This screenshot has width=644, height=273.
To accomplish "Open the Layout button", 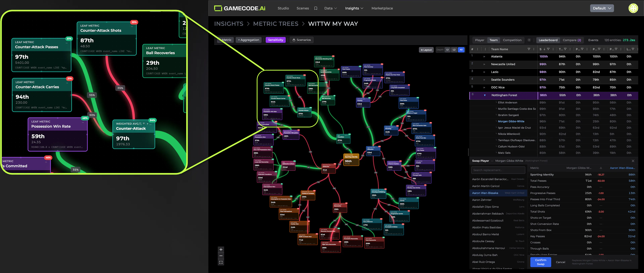I will click(426, 50).
